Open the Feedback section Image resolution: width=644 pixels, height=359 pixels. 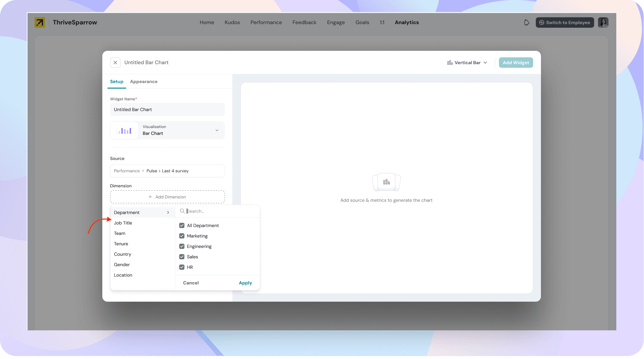click(304, 22)
